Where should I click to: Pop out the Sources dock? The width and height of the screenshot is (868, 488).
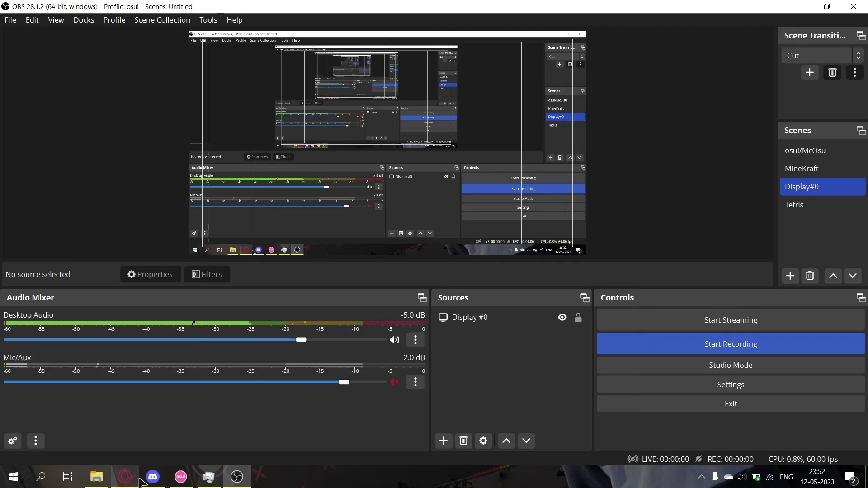(x=585, y=297)
